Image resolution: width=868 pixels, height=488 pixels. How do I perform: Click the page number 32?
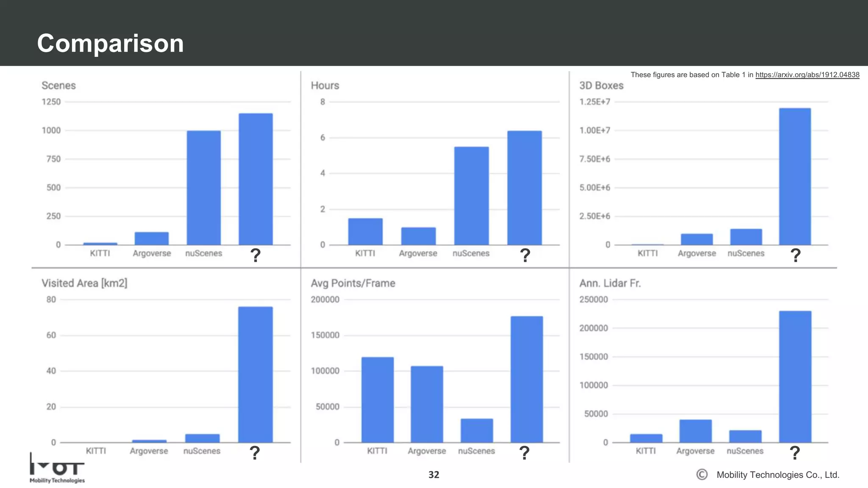coord(434,475)
